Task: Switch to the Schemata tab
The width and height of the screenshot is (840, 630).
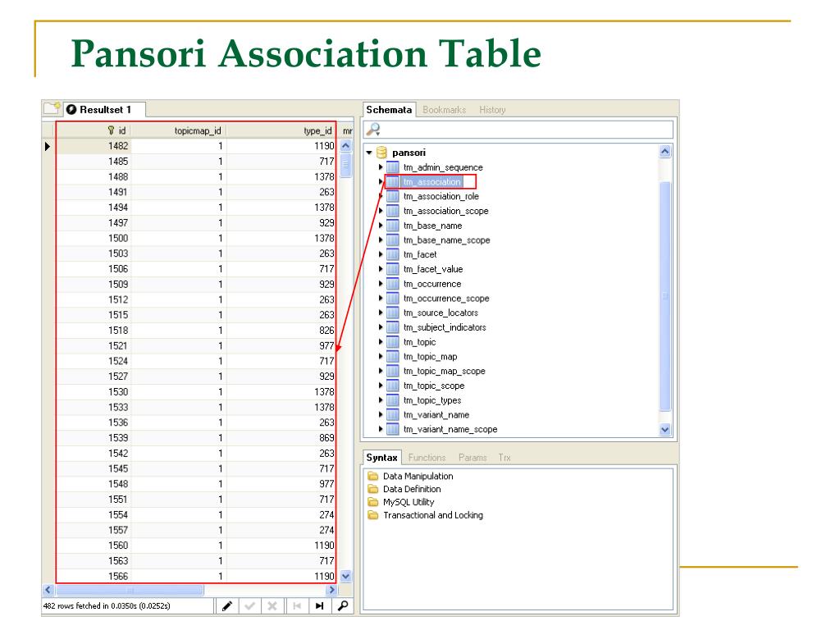Action: pyautogui.click(x=389, y=109)
